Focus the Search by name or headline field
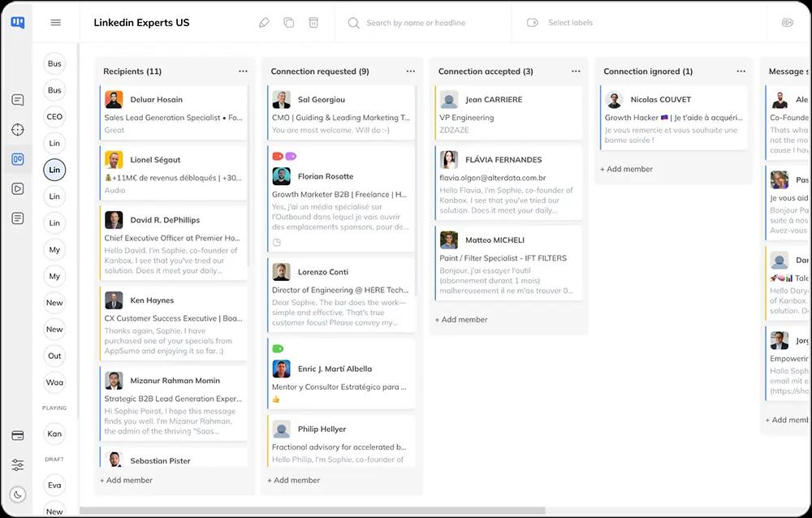 (x=416, y=23)
